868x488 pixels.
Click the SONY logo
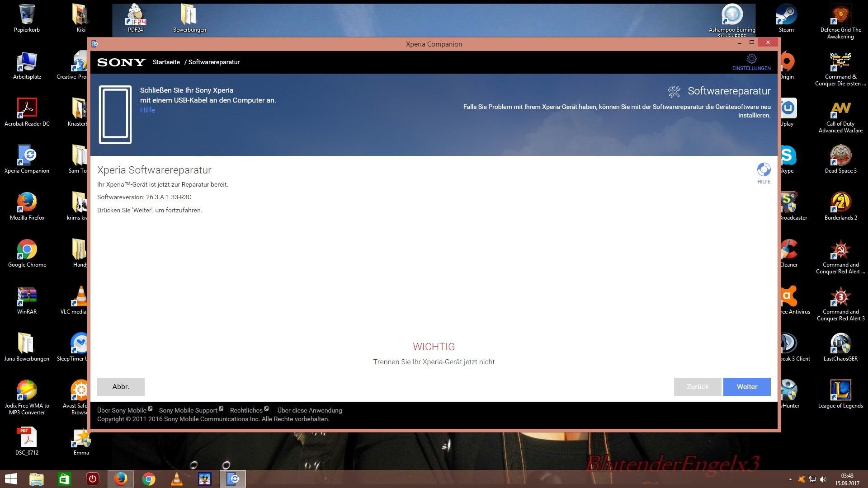pyautogui.click(x=121, y=62)
